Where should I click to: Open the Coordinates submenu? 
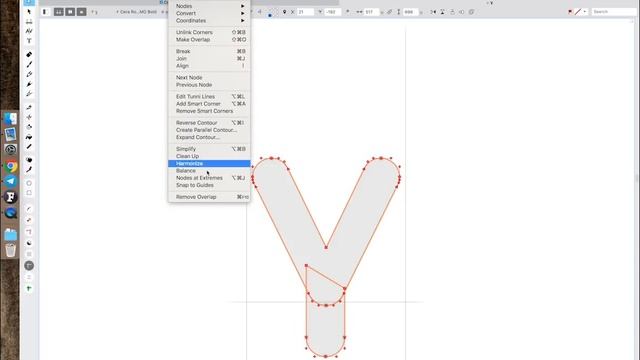(x=209, y=20)
